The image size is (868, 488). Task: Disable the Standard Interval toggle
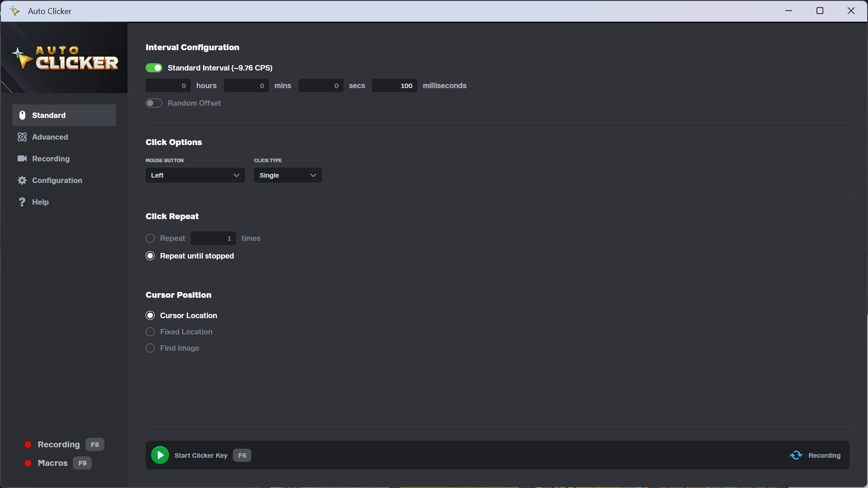(x=154, y=67)
